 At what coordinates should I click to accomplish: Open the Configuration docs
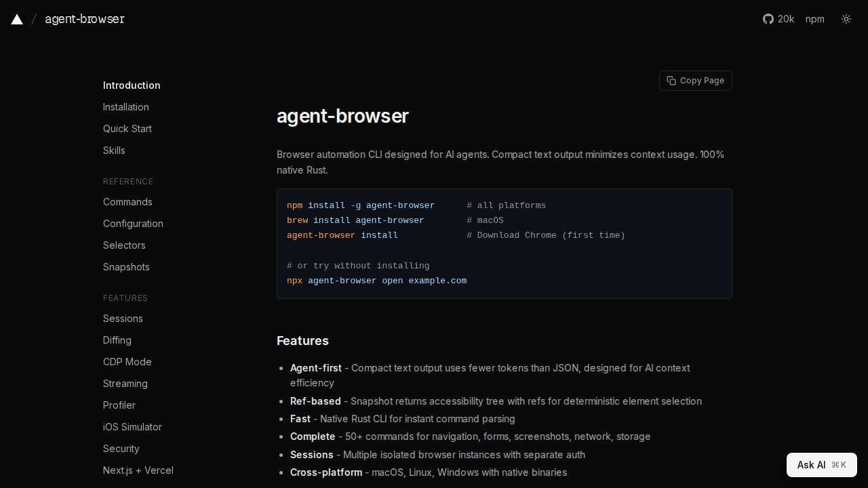(x=133, y=224)
